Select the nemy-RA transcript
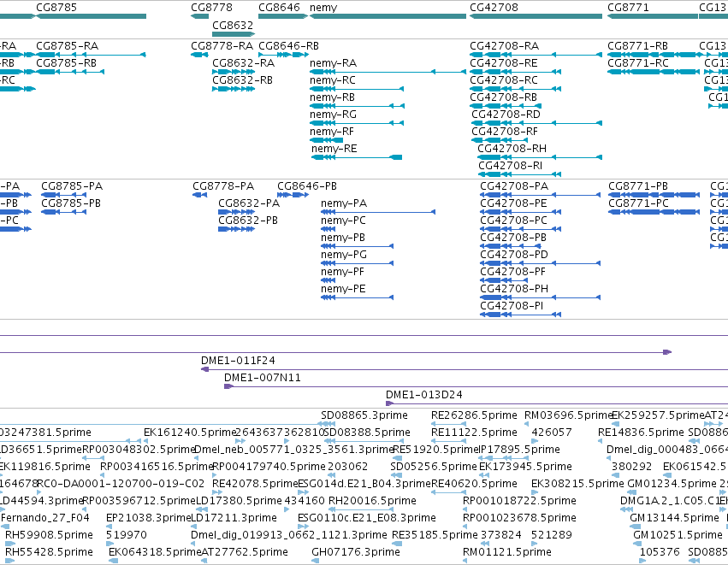The height and width of the screenshot is (565, 728). tap(388, 72)
